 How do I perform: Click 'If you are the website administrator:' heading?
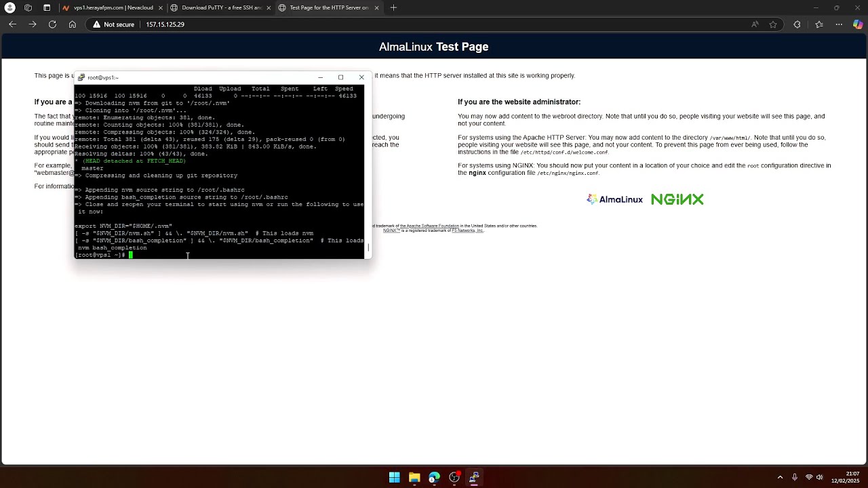(x=519, y=102)
